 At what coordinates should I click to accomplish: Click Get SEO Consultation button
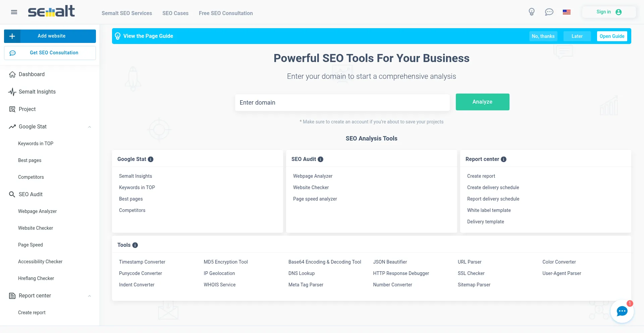pos(50,53)
